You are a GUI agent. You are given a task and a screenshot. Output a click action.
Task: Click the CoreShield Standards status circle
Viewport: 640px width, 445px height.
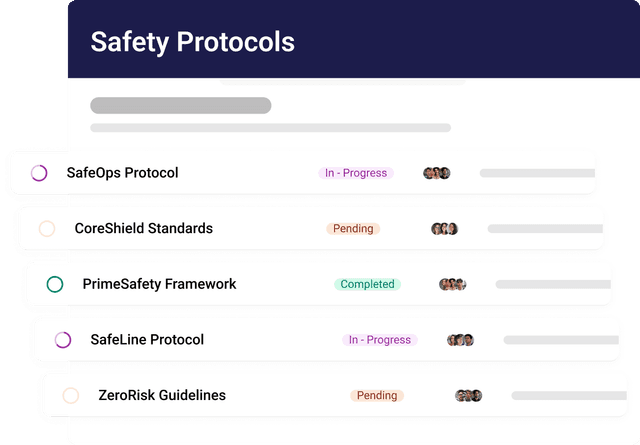47,229
